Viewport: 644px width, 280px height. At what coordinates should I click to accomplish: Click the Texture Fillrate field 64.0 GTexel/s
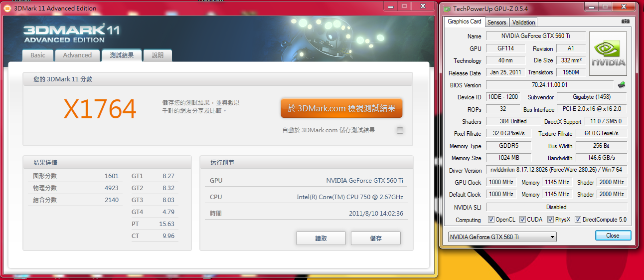pos(601,133)
